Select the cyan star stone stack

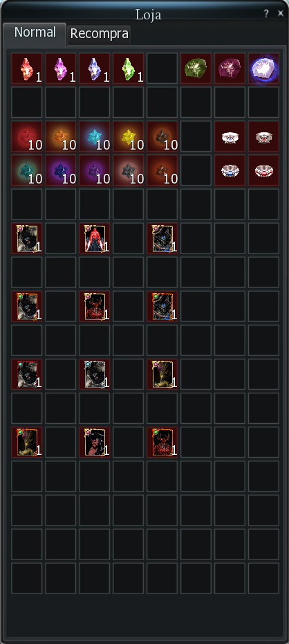94,136
